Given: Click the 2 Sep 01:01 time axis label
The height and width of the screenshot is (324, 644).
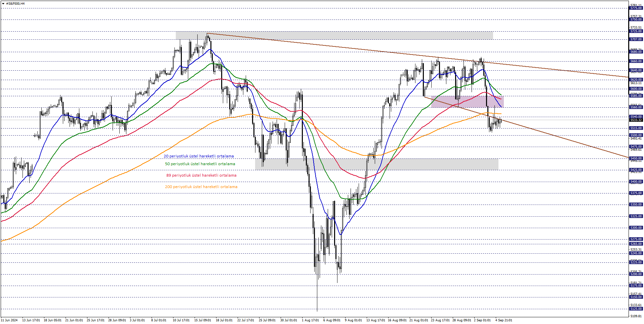Looking at the screenshot, I should [482, 320].
